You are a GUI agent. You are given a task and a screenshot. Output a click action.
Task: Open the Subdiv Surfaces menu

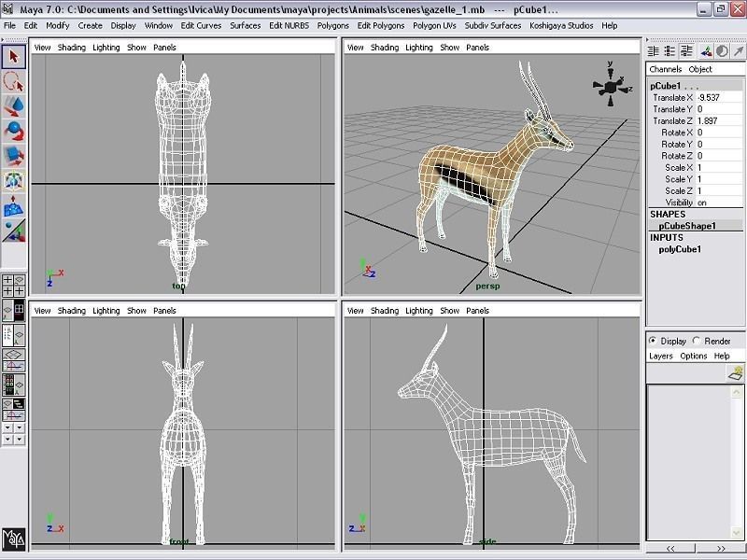click(493, 26)
